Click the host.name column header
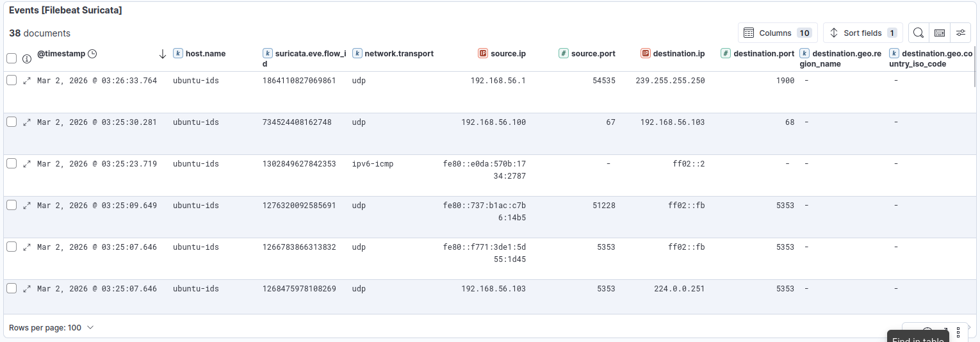The width and height of the screenshot is (980, 342). pos(205,54)
